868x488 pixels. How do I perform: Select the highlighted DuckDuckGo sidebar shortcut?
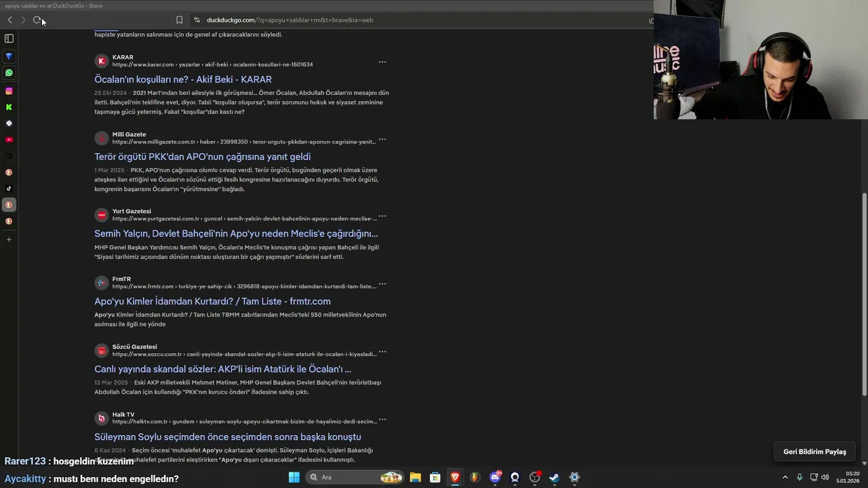point(9,205)
